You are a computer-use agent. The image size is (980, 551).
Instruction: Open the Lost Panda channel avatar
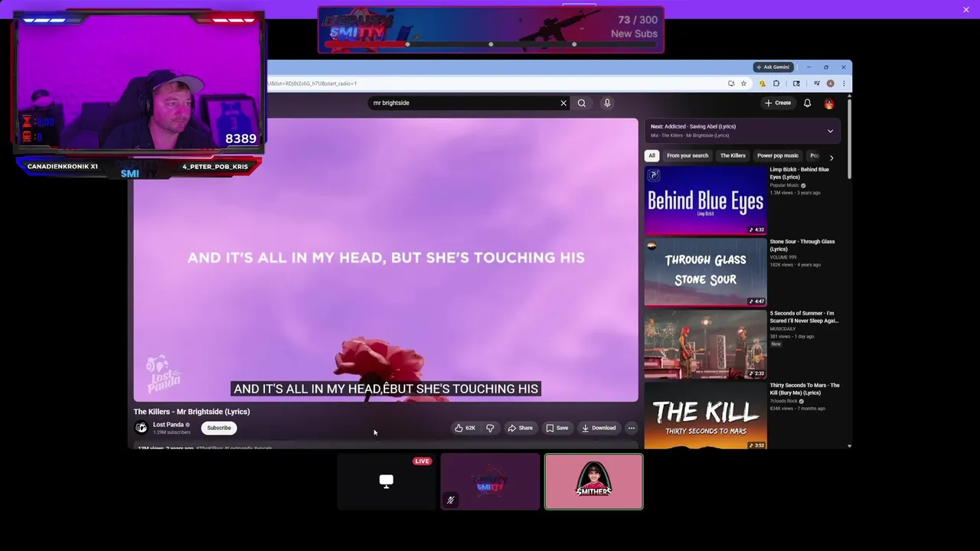(x=141, y=428)
